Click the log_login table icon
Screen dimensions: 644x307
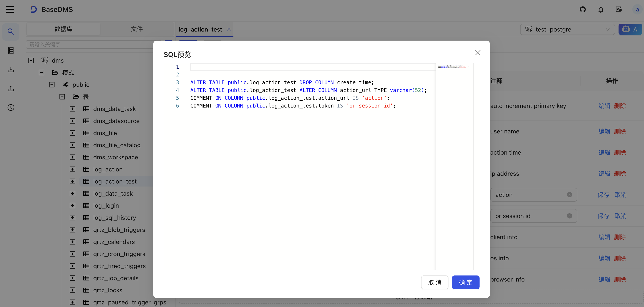pos(86,206)
